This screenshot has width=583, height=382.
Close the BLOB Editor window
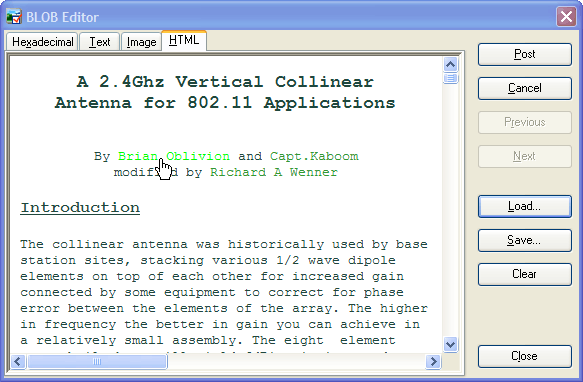pos(566,17)
